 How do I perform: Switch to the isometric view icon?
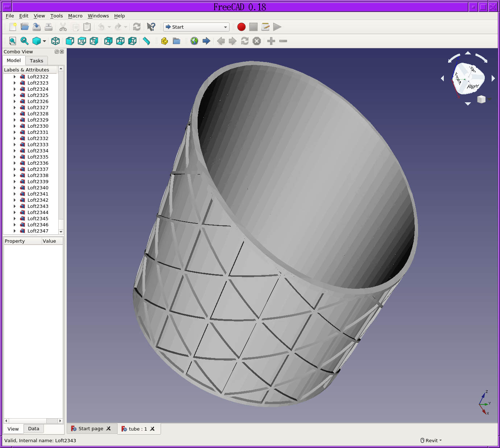point(55,41)
